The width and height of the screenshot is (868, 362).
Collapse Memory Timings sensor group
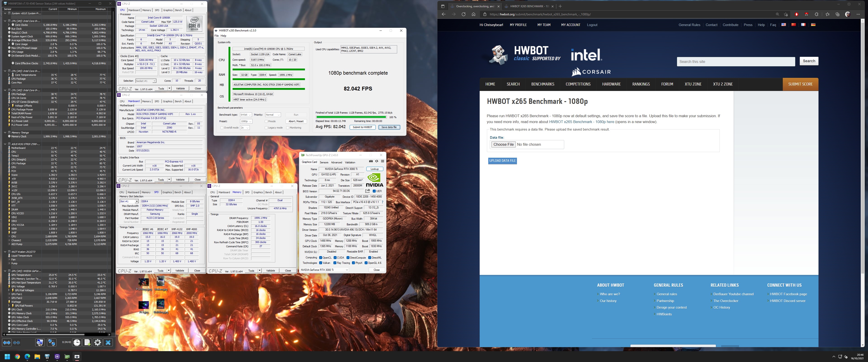point(5,133)
